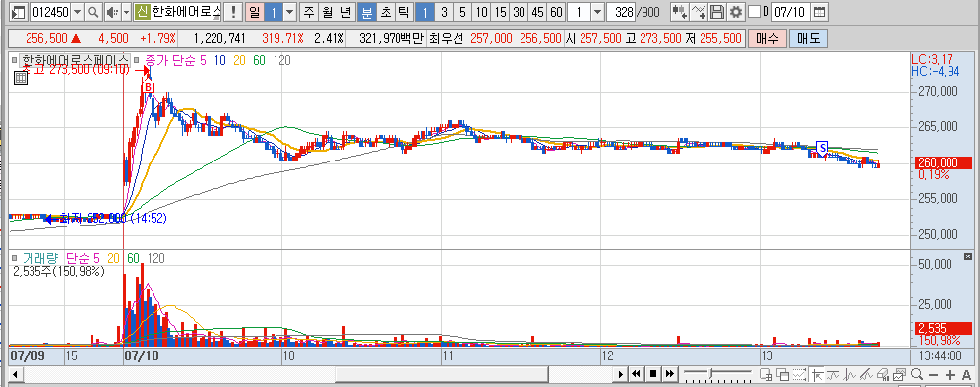
Task: Click the dotted chart region icon
Action: pos(799,374)
